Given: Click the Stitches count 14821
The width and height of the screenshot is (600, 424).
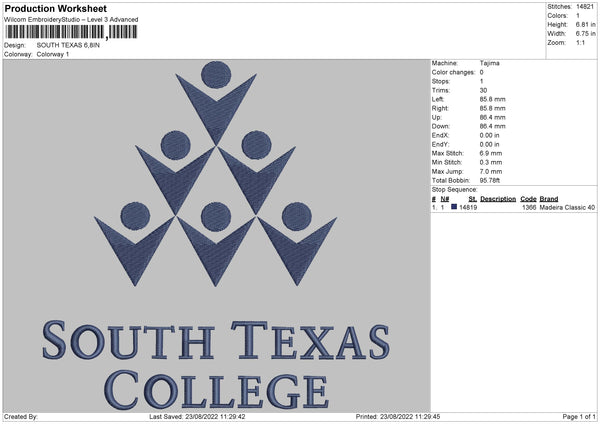Looking at the screenshot, I should [x=585, y=7].
